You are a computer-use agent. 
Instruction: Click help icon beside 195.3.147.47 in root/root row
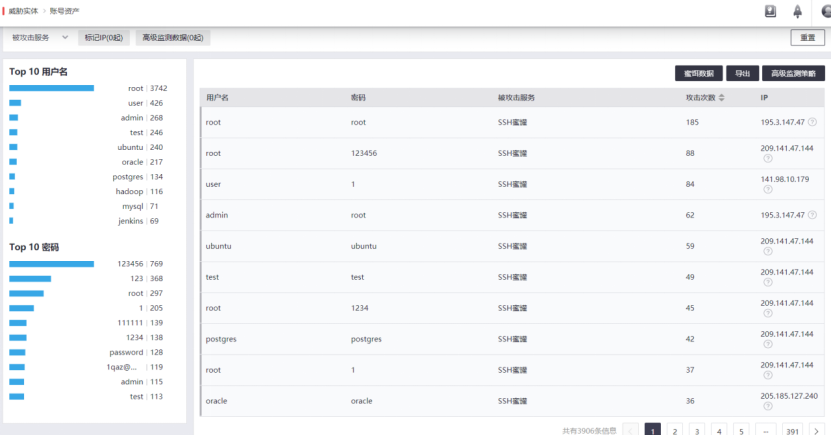pyautogui.click(x=812, y=122)
